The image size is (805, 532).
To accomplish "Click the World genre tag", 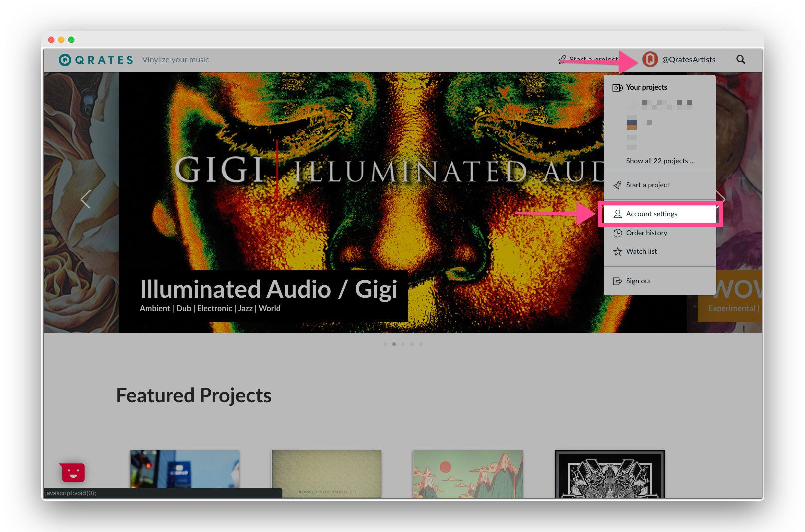I will tap(270, 308).
